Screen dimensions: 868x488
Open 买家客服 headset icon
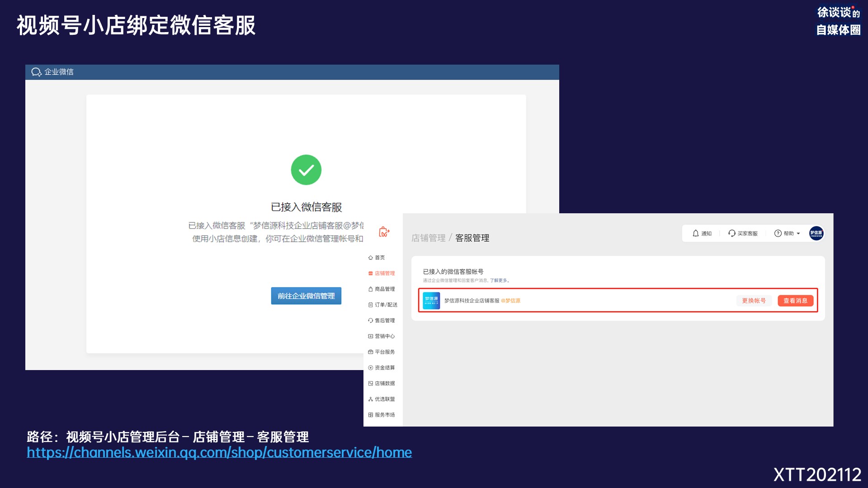(731, 233)
